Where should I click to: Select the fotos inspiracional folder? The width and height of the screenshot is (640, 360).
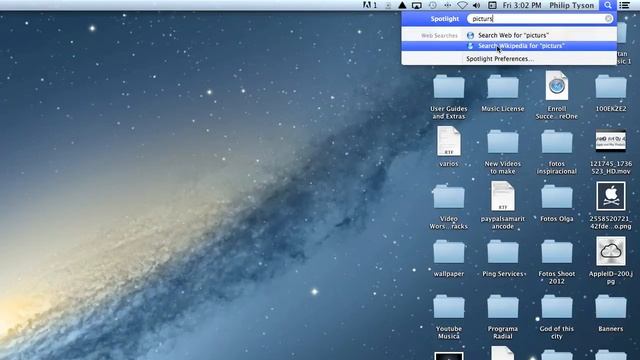[557, 142]
